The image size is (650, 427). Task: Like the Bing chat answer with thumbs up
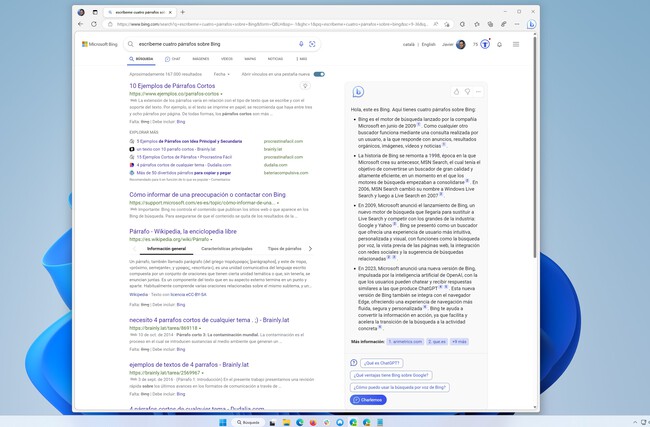(x=457, y=91)
